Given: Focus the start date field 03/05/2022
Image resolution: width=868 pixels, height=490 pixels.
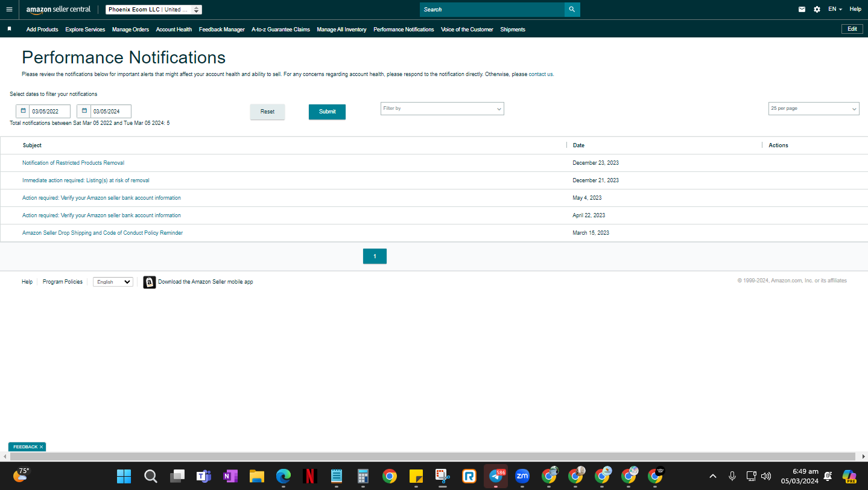Looking at the screenshot, I should point(50,111).
